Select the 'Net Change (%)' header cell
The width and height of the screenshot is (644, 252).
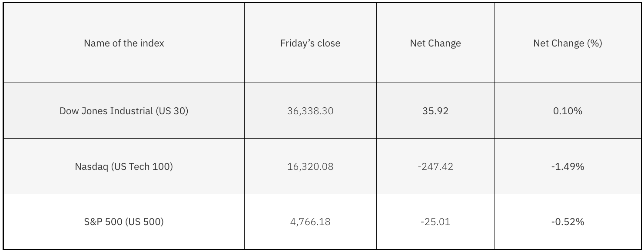click(x=568, y=43)
